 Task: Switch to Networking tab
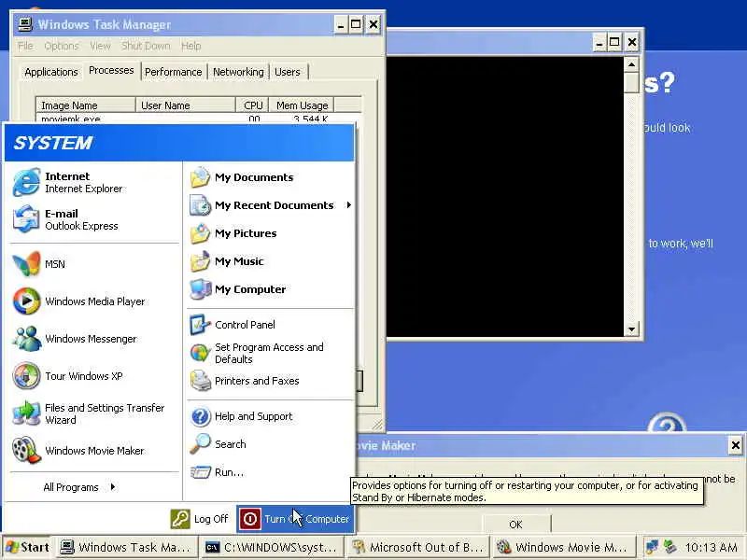click(x=238, y=72)
